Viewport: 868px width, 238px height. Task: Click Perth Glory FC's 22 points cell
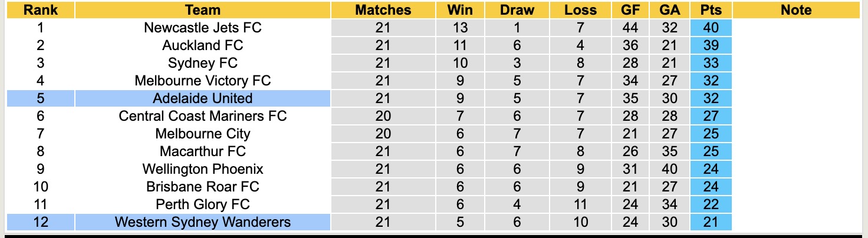click(x=711, y=204)
